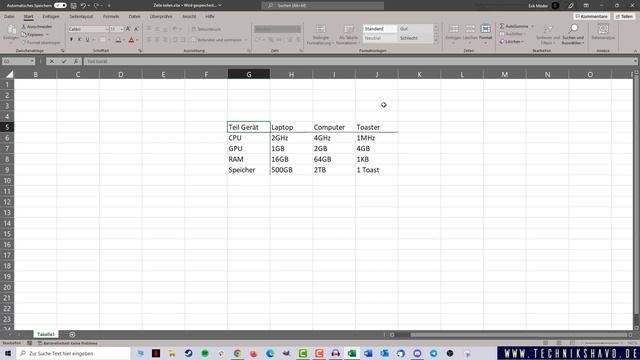This screenshot has width=640, height=360.
Task: Open the Daten ribbon tab
Action: tap(134, 16)
